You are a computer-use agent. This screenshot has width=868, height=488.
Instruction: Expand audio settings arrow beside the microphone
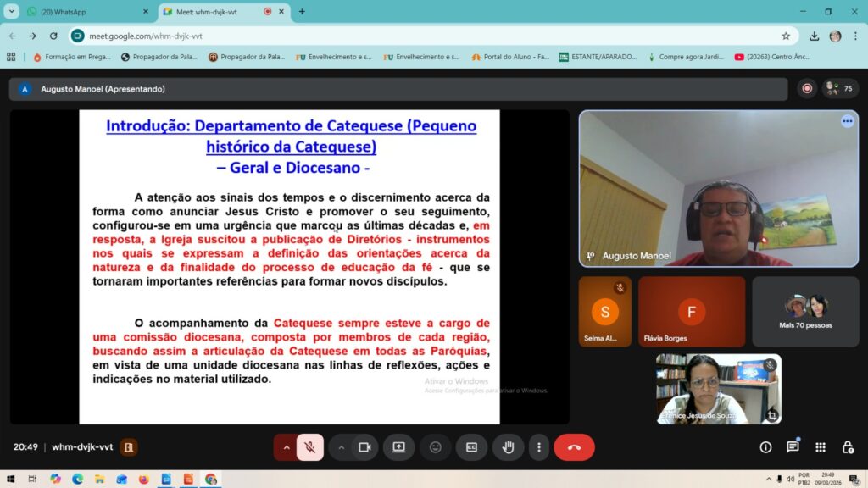(287, 447)
